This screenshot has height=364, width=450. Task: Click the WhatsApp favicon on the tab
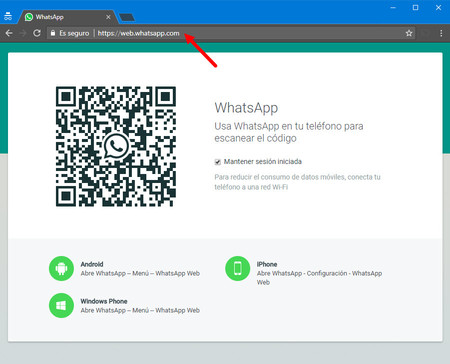(x=29, y=17)
